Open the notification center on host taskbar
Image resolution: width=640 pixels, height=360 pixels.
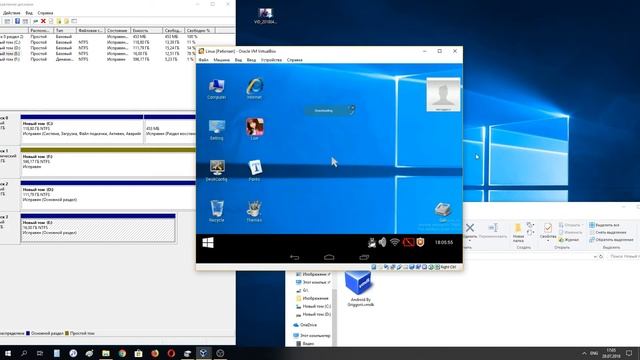(x=629, y=353)
